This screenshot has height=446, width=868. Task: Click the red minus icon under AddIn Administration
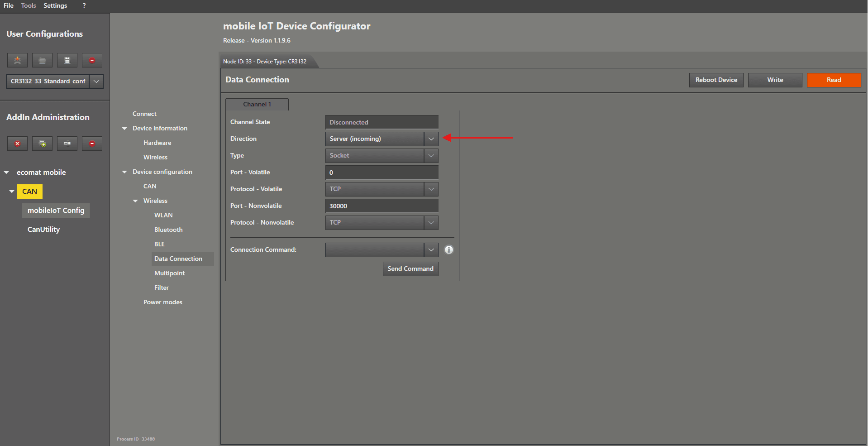92,144
